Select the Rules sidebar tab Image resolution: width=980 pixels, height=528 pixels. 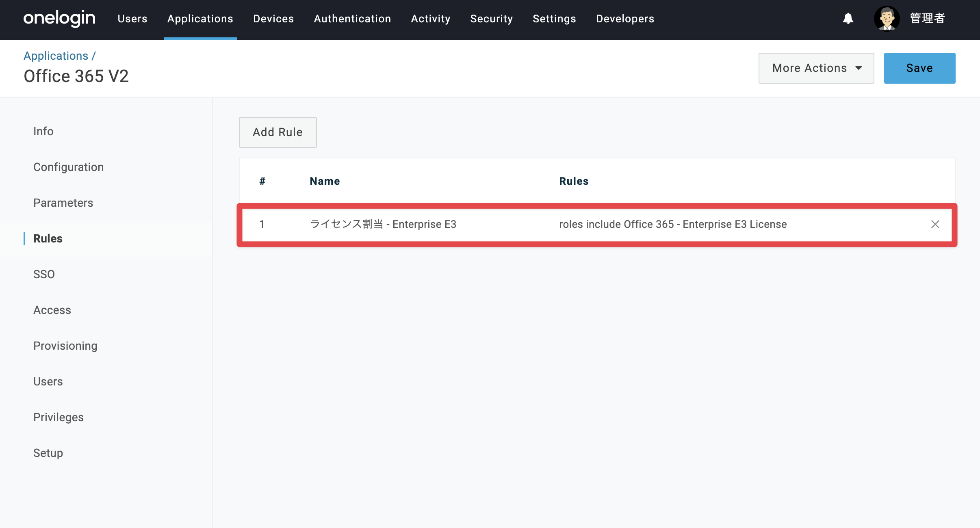[48, 238]
